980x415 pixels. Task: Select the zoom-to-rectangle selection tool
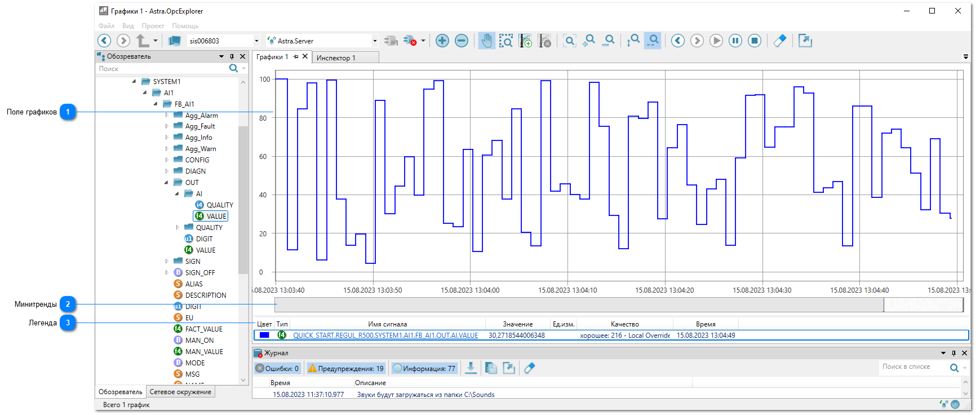point(506,41)
